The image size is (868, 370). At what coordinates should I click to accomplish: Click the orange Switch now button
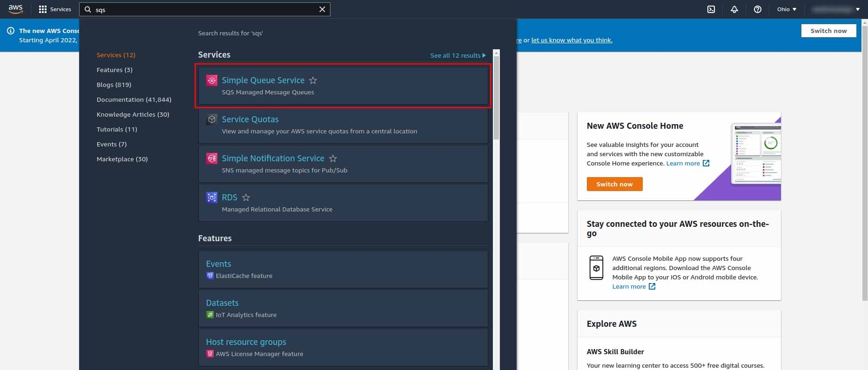point(614,184)
